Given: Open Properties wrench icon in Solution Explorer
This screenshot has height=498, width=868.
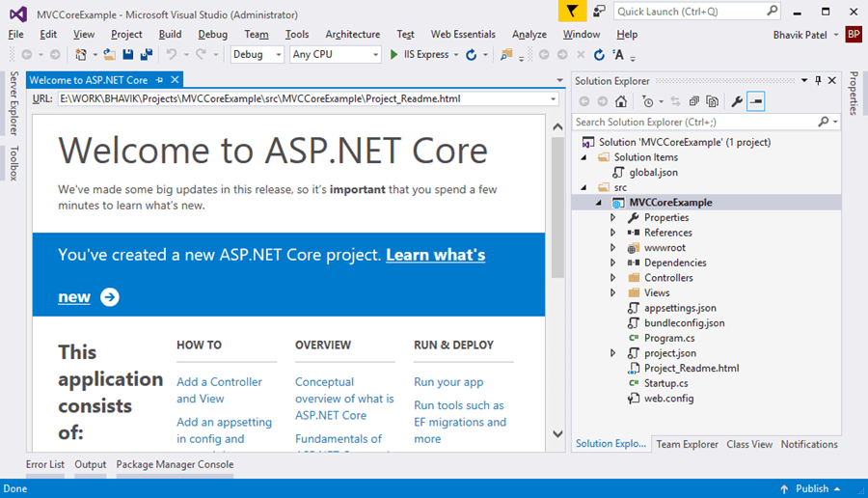Looking at the screenshot, I should coord(737,101).
